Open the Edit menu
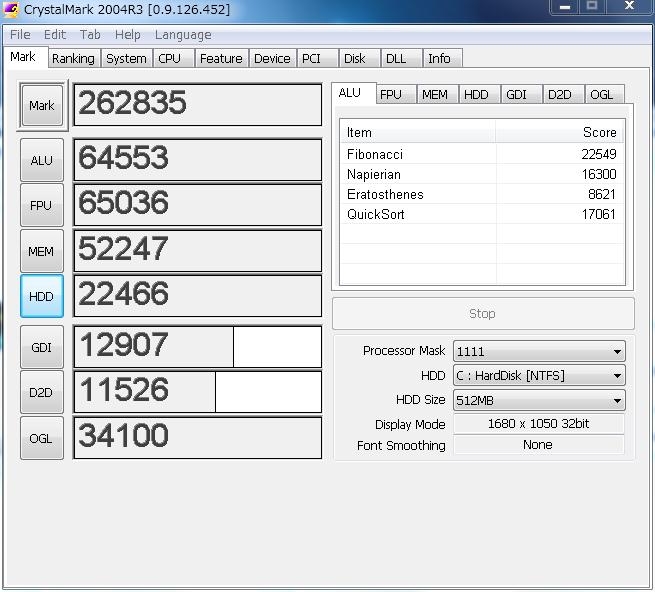 55,35
